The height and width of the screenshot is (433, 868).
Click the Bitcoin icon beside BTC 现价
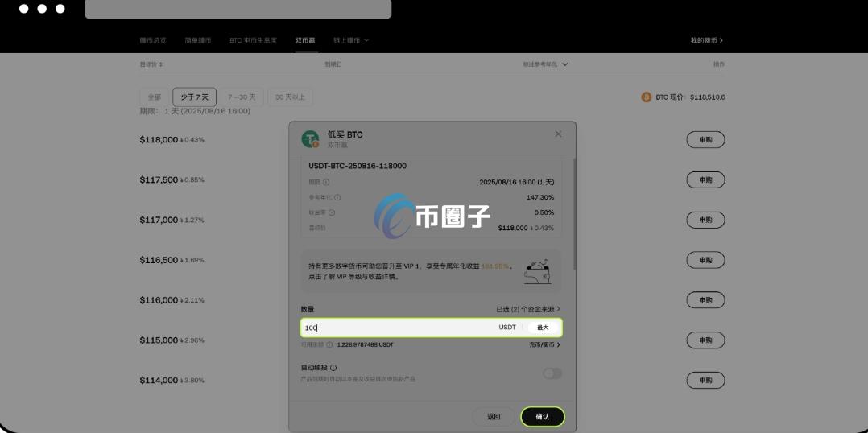coord(647,97)
